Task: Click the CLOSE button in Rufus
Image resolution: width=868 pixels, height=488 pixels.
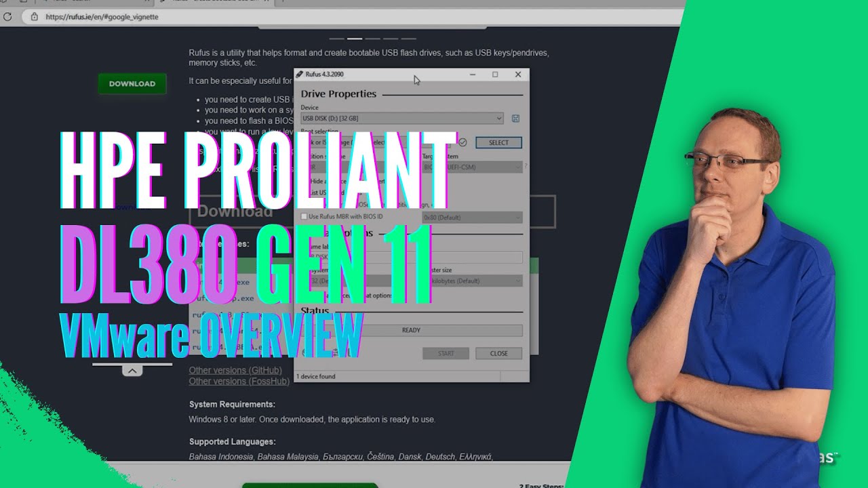Action: (x=499, y=353)
